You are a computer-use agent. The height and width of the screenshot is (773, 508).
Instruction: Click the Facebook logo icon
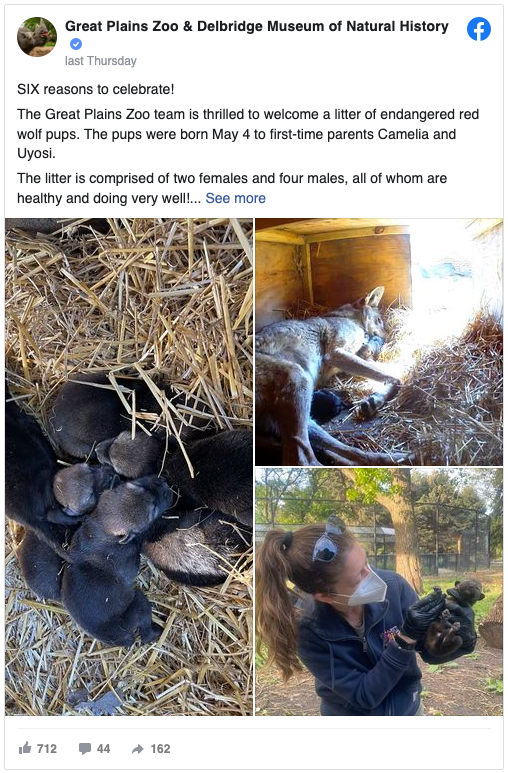pos(478,29)
